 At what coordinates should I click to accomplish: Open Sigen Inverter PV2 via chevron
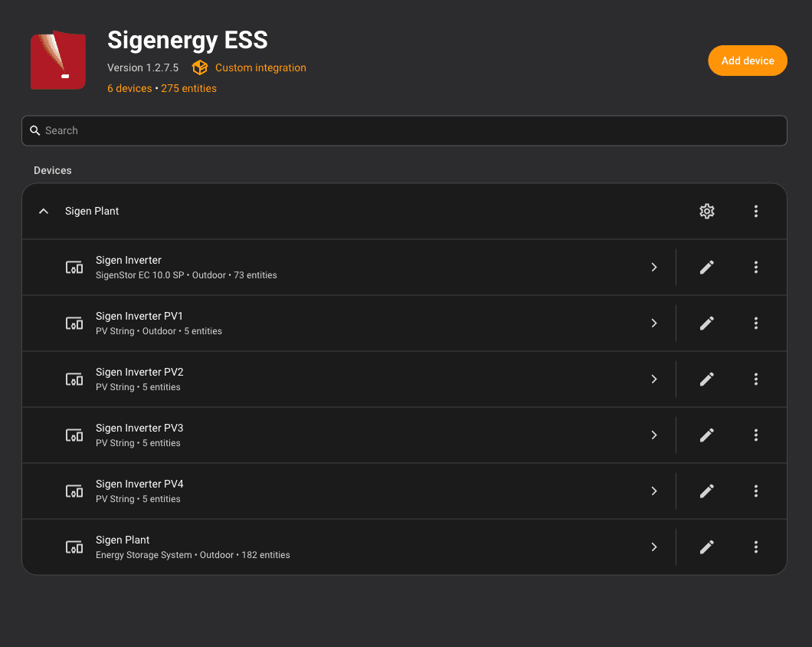654,379
